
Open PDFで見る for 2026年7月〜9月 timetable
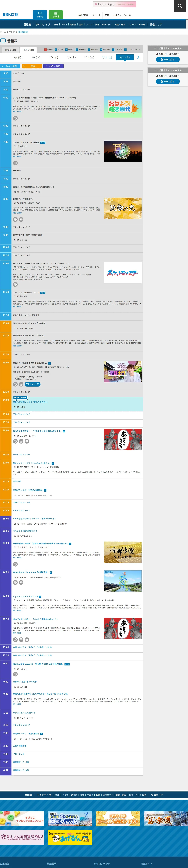coord(167,59)
